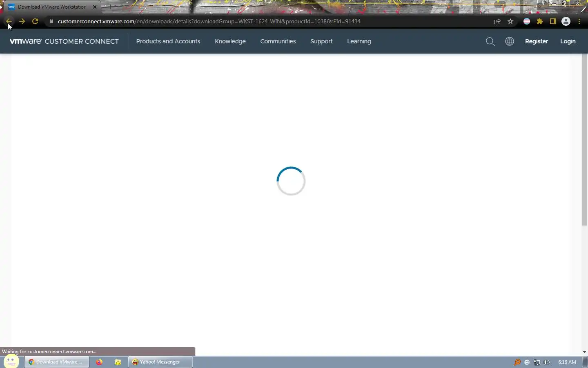Image resolution: width=588 pixels, height=368 pixels.
Task: Switch to Chrome Download VMware taskbar button
Action: tap(57, 362)
